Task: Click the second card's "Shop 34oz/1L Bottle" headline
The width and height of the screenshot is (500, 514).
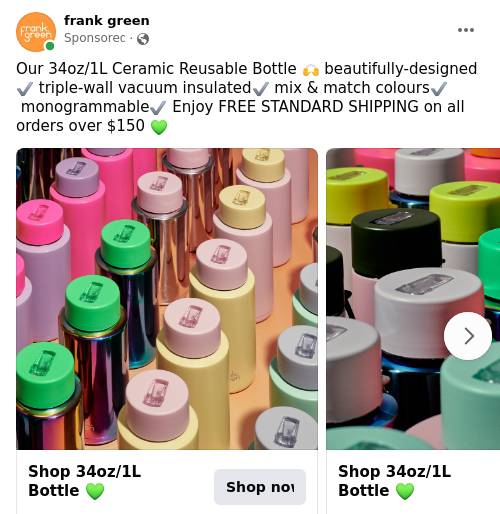Action: pyautogui.click(x=395, y=481)
